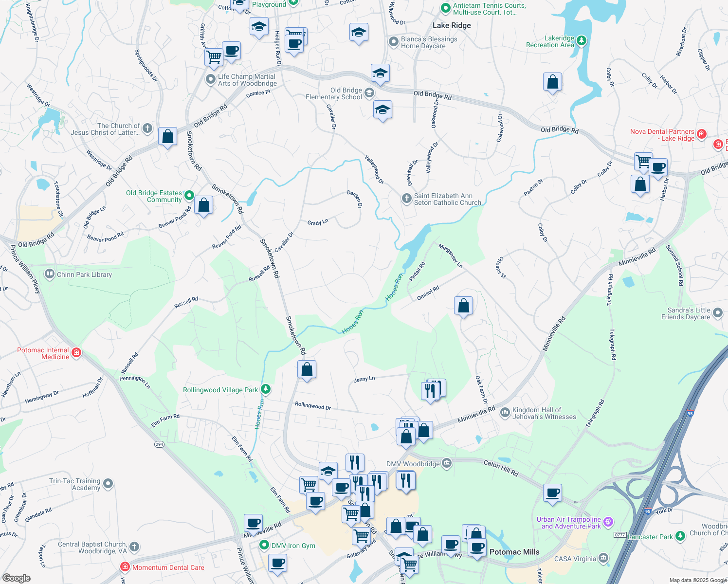Click the Rollingwood Dr street label

point(313,405)
